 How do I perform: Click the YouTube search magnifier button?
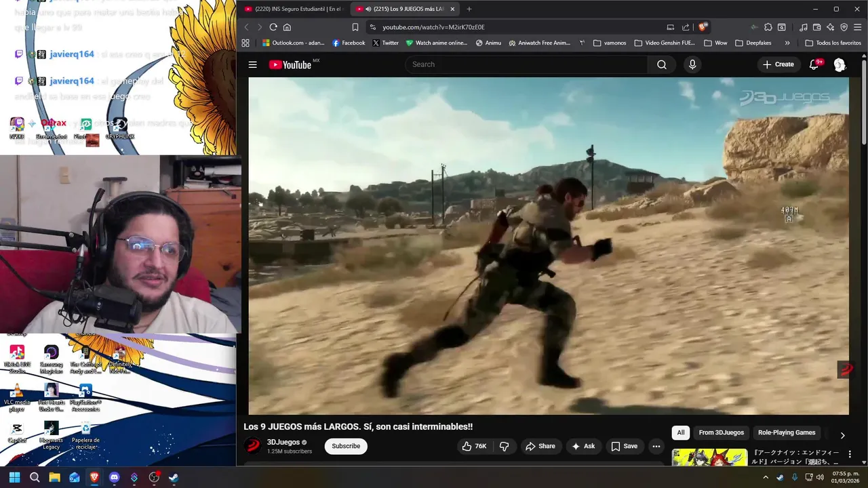[x=662, y=64]
